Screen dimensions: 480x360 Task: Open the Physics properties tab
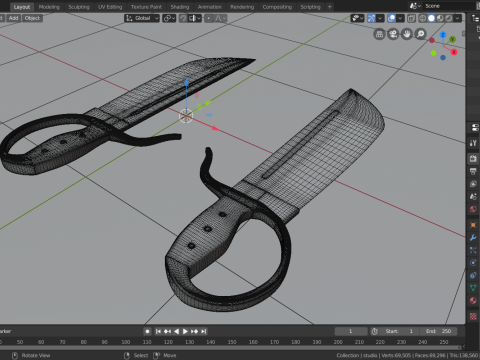[x=473, y=263]
